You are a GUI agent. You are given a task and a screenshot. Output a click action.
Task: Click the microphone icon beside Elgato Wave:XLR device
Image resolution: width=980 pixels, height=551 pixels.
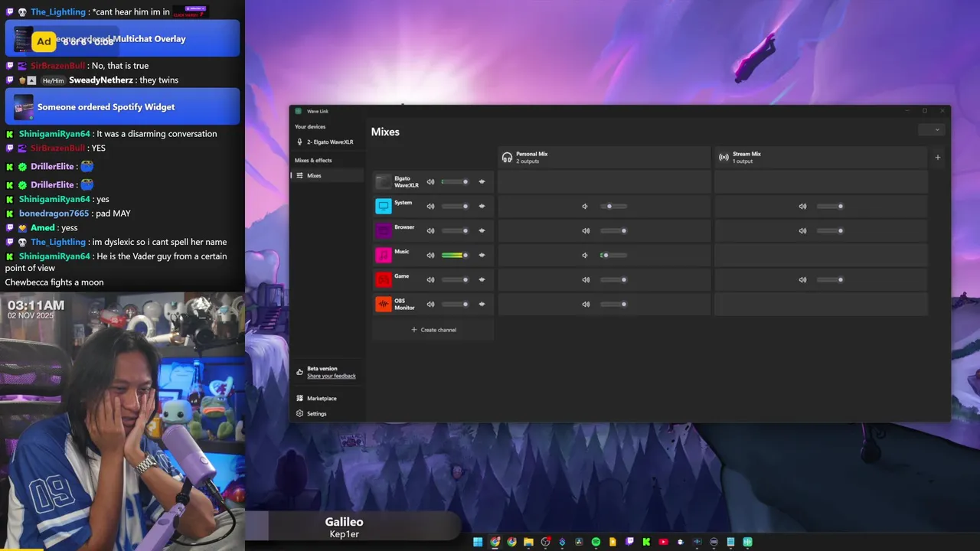point(299,142)
